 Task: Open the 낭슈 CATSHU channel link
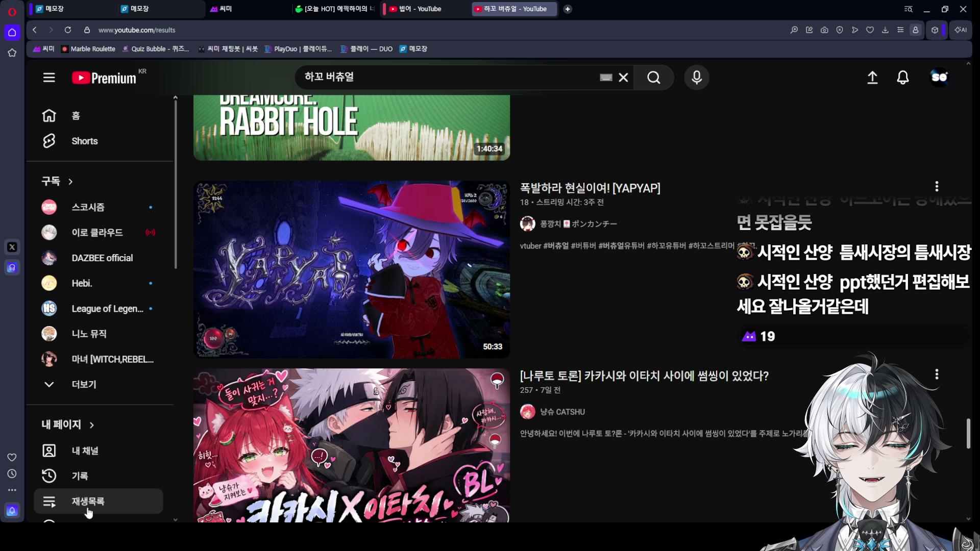click(x=562, y=412)
